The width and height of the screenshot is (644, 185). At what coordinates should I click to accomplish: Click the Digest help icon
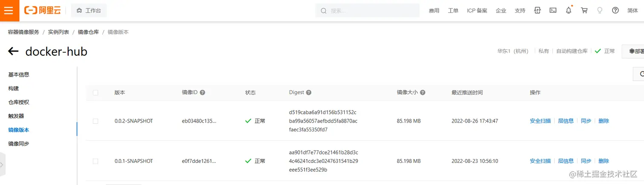(x=308, y=92)
